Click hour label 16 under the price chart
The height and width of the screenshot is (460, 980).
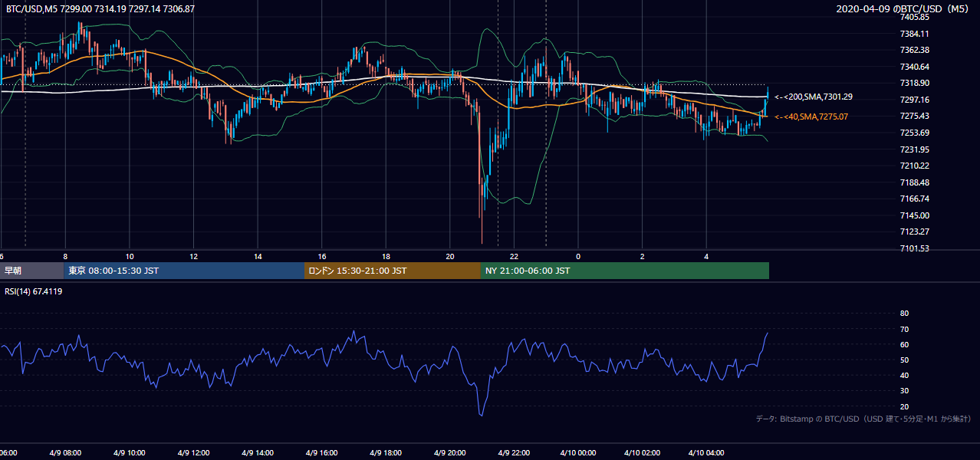click(x=322, y=256)
